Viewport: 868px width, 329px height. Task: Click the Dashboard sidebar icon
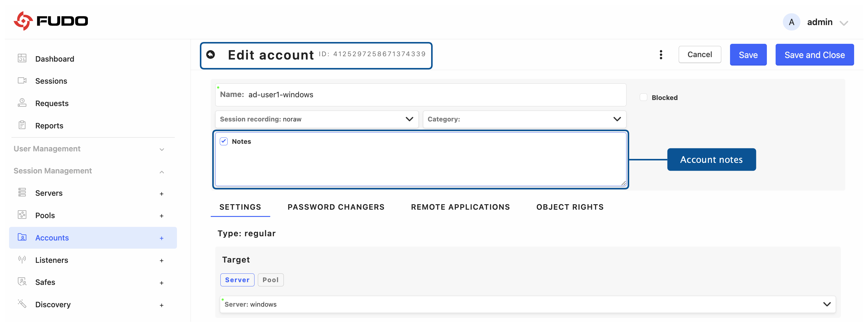point(22,58)
